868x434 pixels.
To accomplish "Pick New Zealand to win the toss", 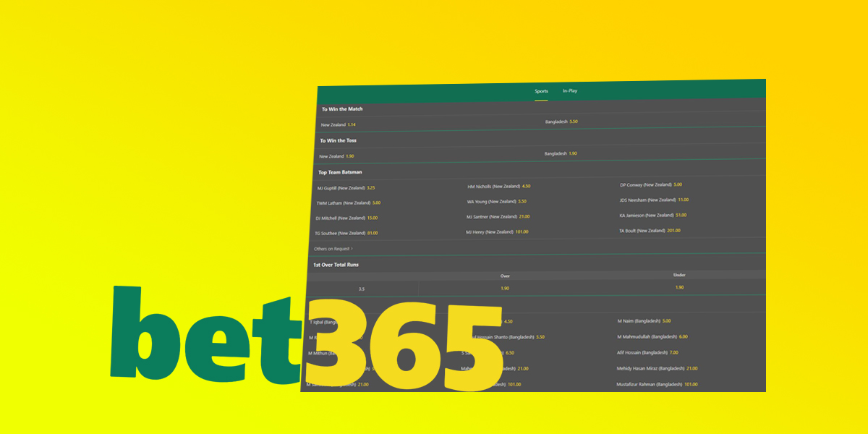I will (336, 156).
